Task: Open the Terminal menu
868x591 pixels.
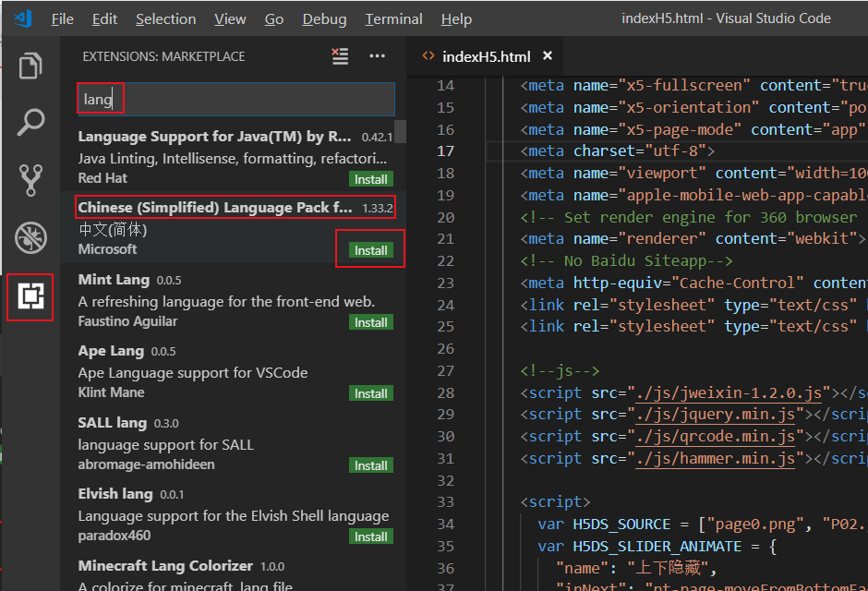Action: (393, 18)
